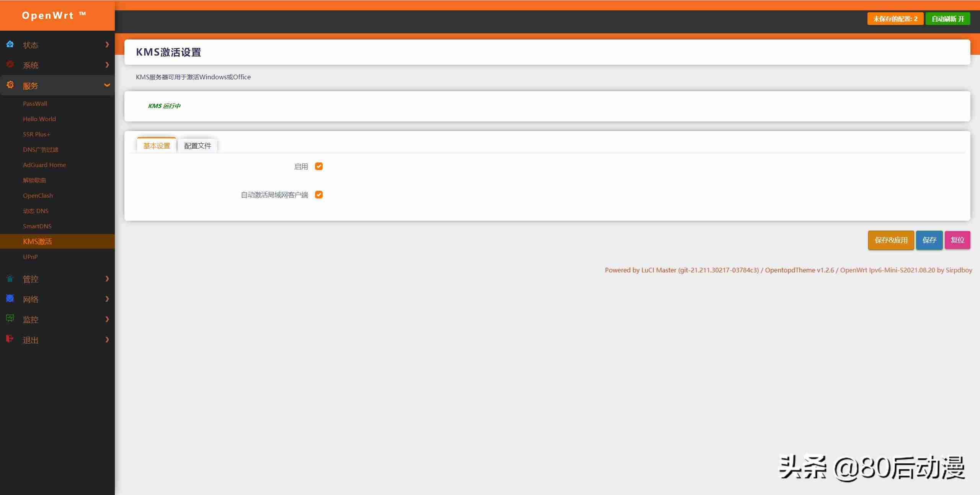980x495 pixels.
Task: Open AdGuard Home service page
Action: coord(44,165)
